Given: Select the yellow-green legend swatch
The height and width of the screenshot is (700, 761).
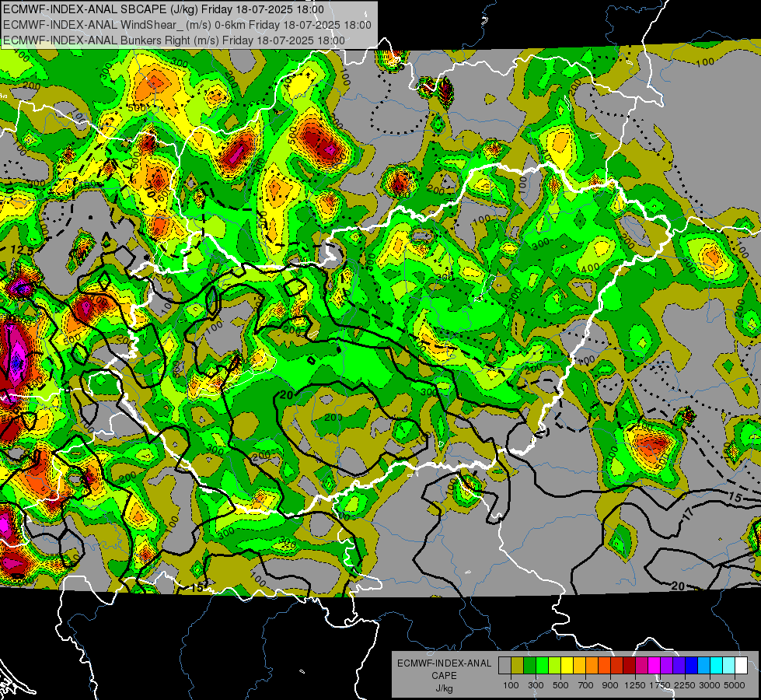Looking at the screenshot, I should tap(555, 666).
